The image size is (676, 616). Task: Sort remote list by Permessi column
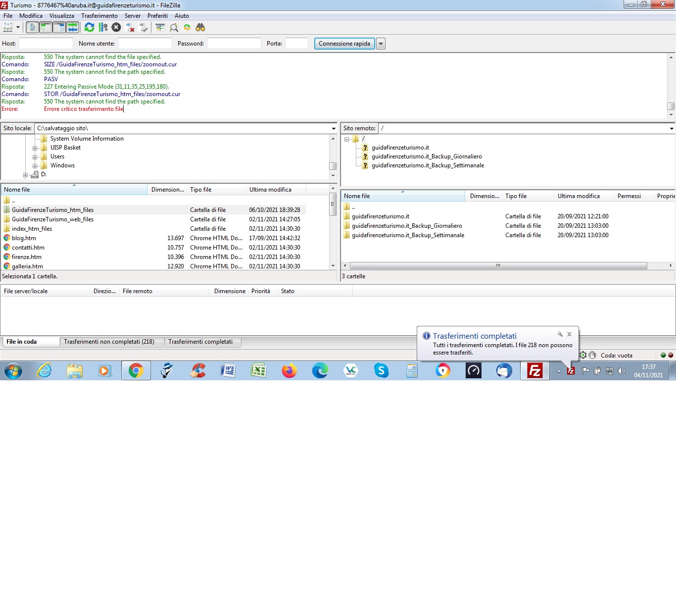[x=634, y=196]
